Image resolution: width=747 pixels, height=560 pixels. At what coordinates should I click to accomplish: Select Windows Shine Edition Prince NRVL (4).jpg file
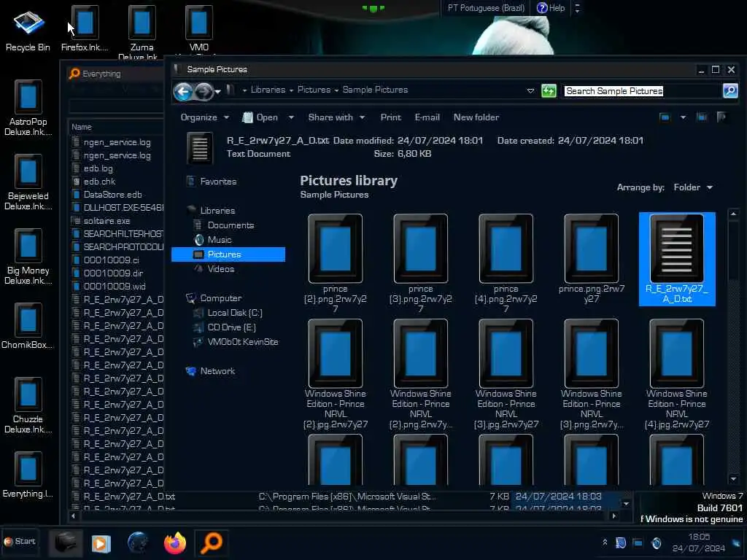(x=677, y=374)
